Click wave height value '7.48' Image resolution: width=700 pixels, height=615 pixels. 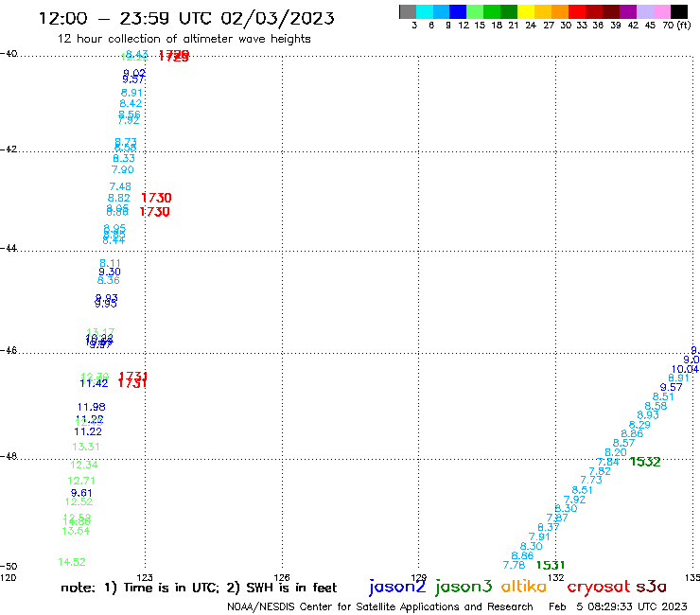[x=120, y=186]
